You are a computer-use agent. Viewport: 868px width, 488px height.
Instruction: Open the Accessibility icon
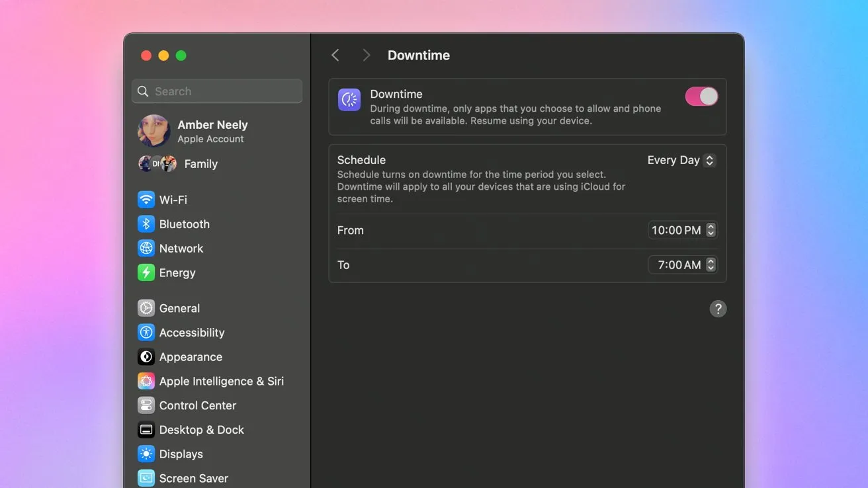(x=146, y=333)
